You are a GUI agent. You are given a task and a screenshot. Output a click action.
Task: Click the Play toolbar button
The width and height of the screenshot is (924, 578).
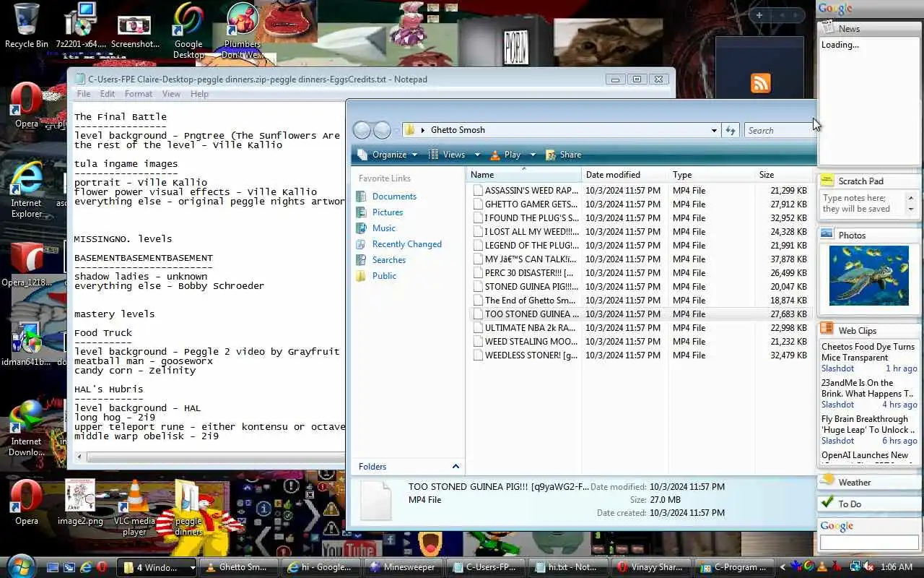coord(506,155)
